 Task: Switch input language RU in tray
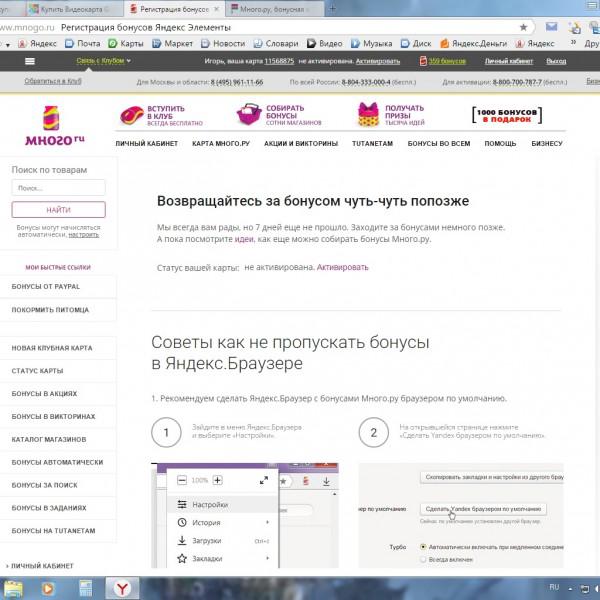pos(554,587)
